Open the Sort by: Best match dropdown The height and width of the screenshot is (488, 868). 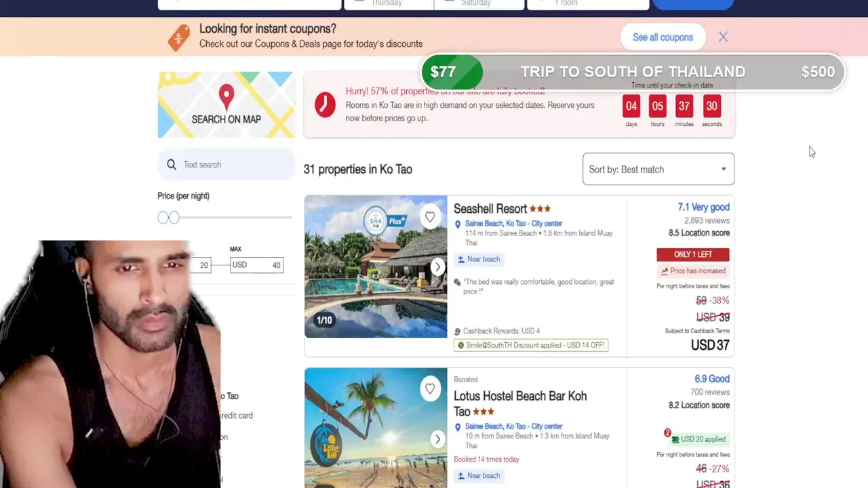[658, 169]
